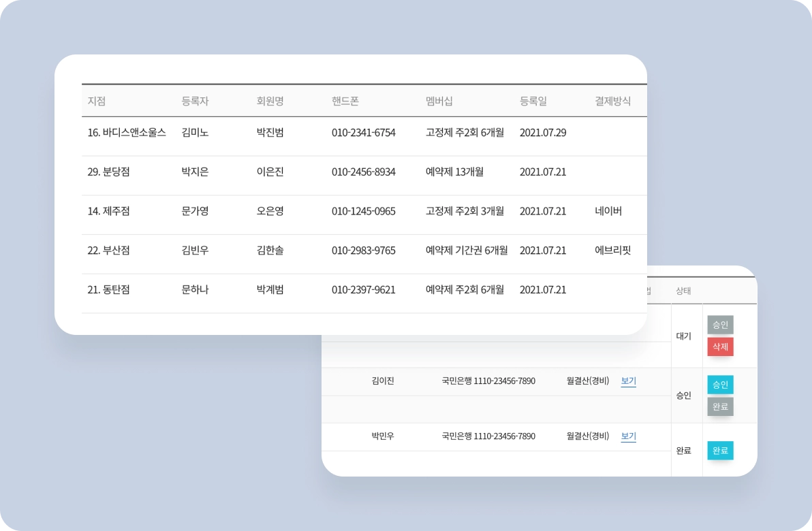Select the 등록자 column header
812x531 pixels.
[x=195, y=101]
